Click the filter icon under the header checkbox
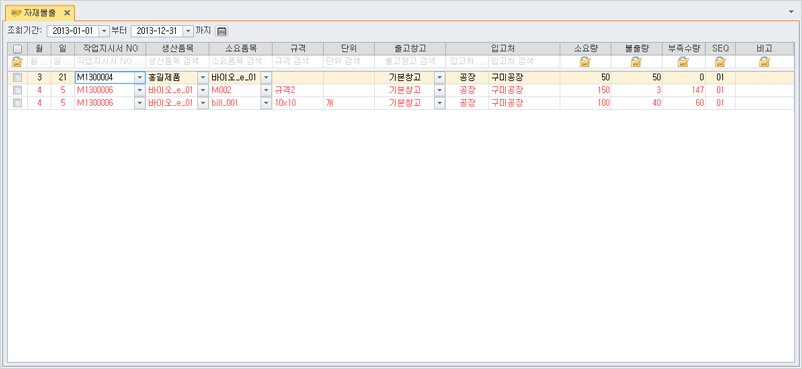Viewport: 802px width, 369px height. (x=17, y=62)
